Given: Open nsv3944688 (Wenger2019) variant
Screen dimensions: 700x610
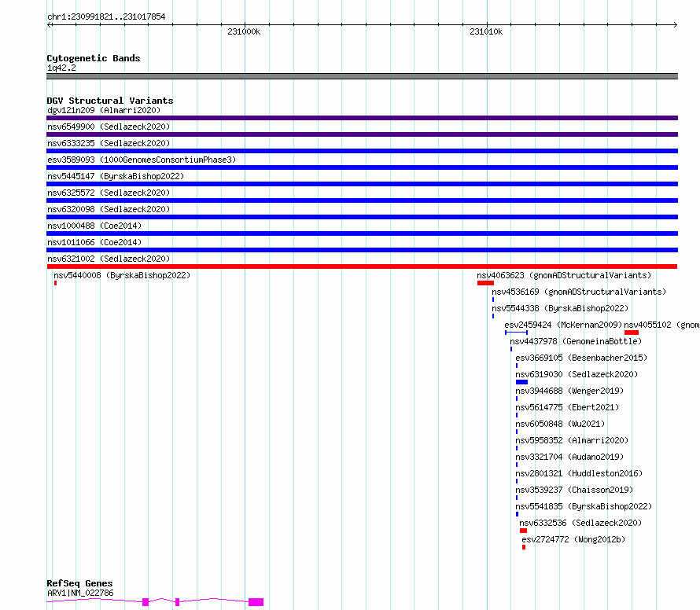Looking at the screenshot, I should pyautogui.click(x=569, y=391).
